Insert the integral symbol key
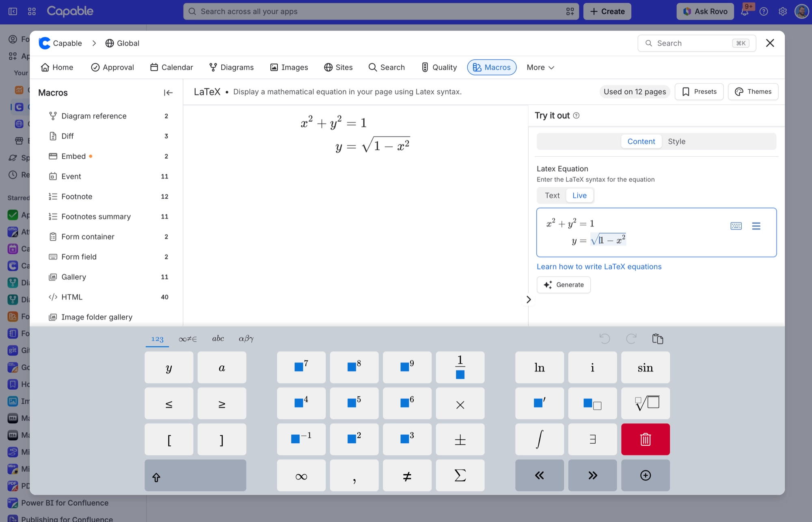 point(540,439)
